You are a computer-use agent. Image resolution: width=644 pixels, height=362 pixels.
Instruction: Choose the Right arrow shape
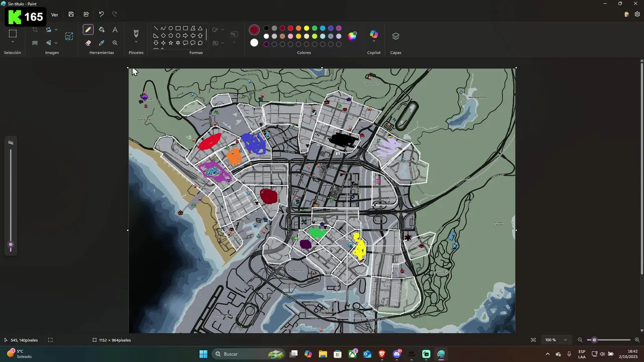point(185,36)
